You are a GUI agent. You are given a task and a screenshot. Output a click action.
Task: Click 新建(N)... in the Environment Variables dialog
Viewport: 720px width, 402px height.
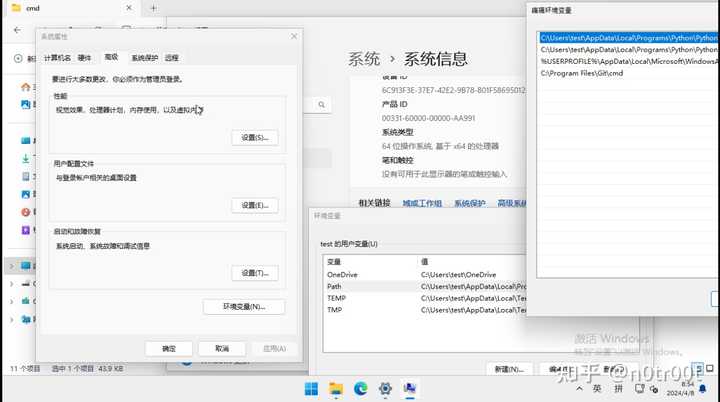(x=509, y=369)
